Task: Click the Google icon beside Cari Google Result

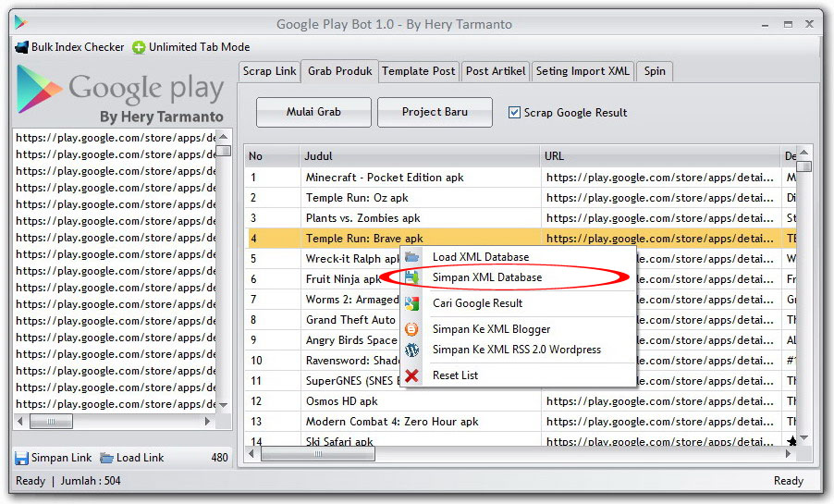Action: click(x=411, y=303)
